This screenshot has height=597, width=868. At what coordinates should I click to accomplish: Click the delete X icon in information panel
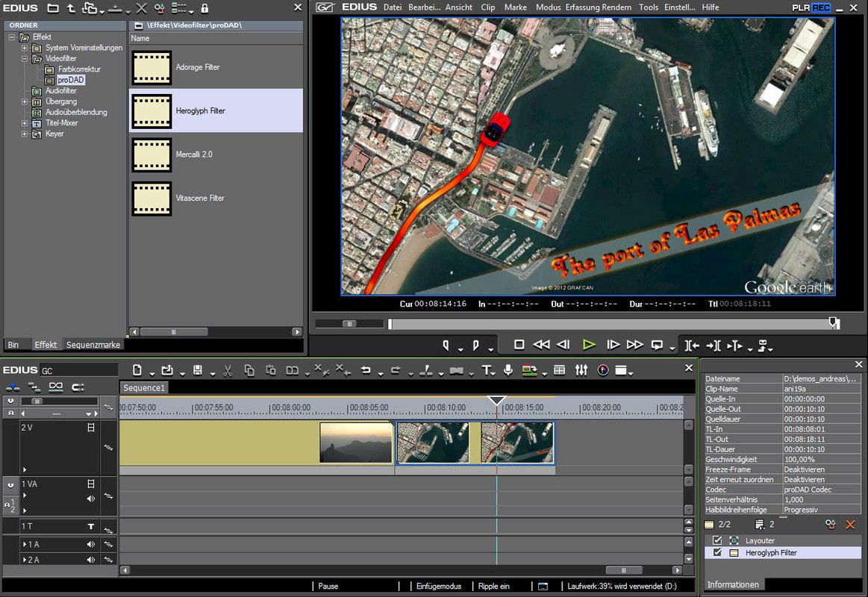tap(849, 525)
